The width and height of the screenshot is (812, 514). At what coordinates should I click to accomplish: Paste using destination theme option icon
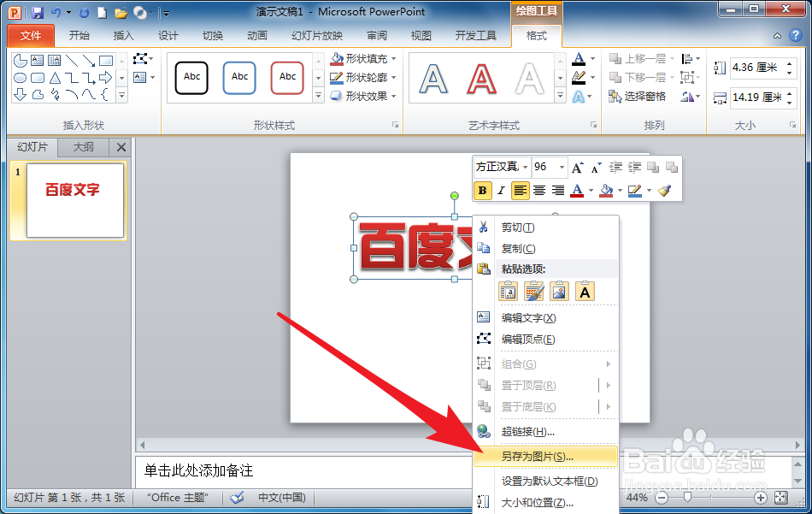[x=508, y=291]
